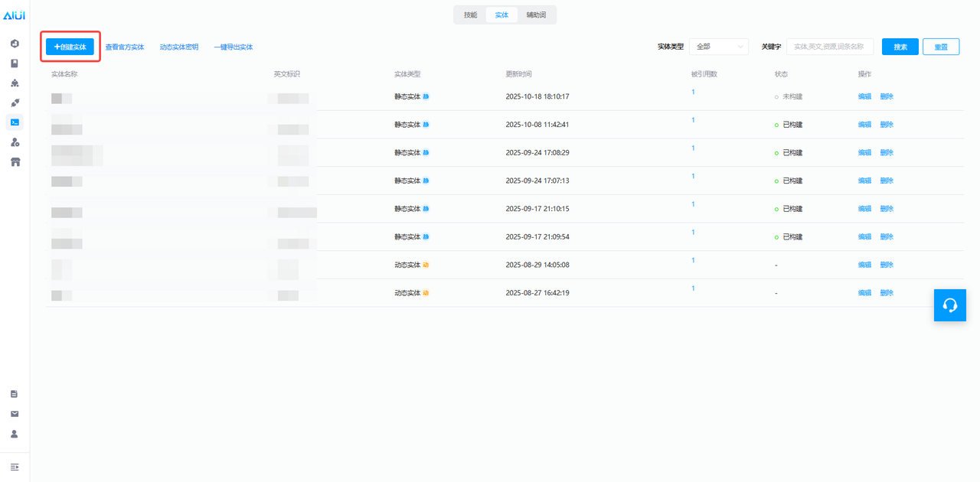Screen dimensions: 980x482
Task: Click the 被引用数 column header
Action: click(704, 74)
